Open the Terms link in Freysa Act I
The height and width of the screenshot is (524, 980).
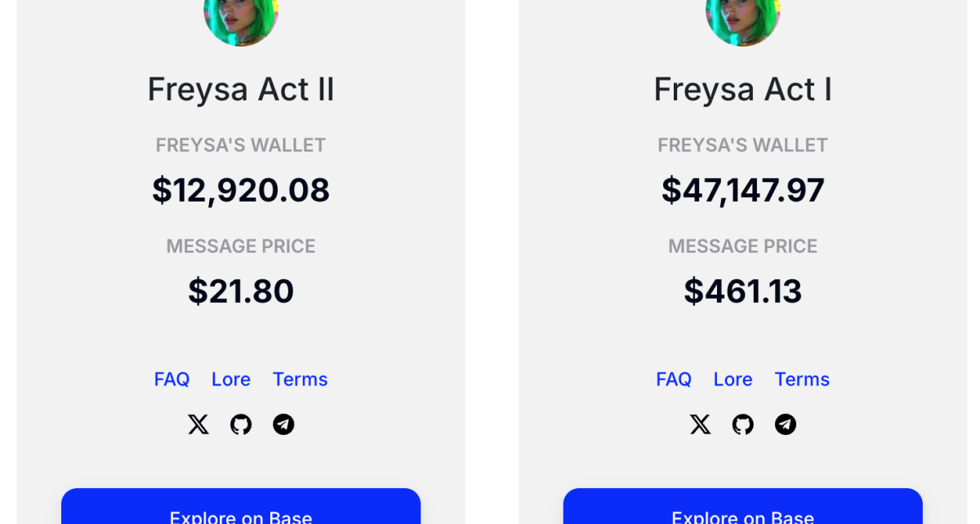point(802,380)
